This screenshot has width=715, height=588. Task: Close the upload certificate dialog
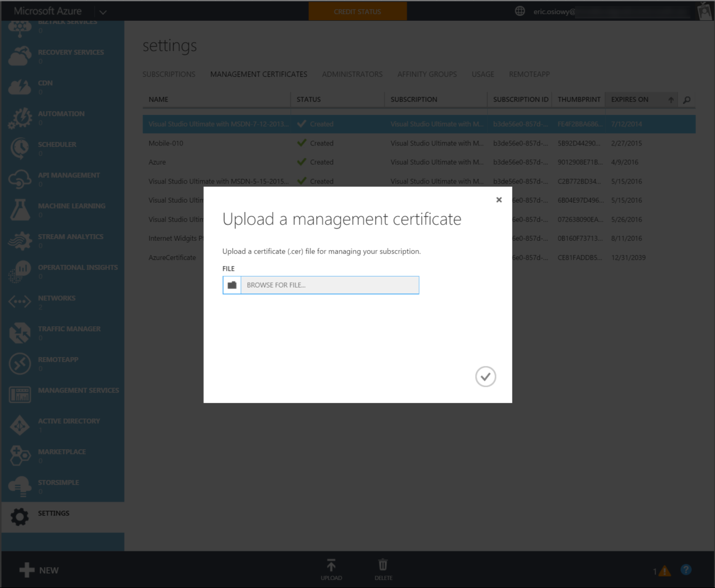pyautogui.click(x=499, y=200)
